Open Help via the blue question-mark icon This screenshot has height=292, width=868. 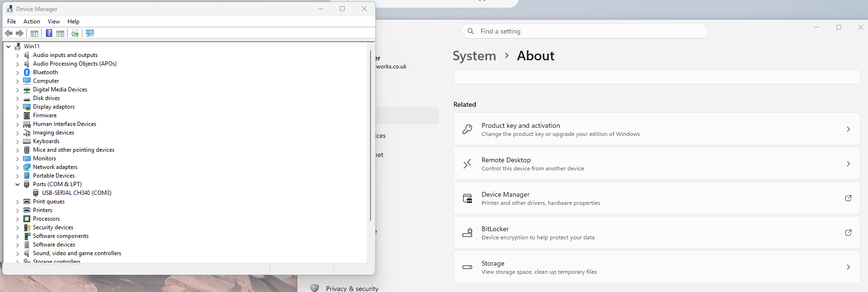tap(49, 33)
